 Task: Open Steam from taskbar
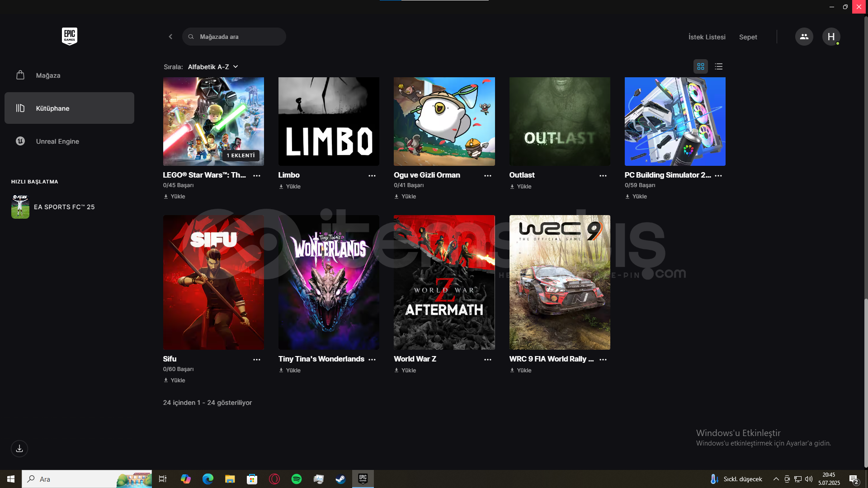[340, 479]
